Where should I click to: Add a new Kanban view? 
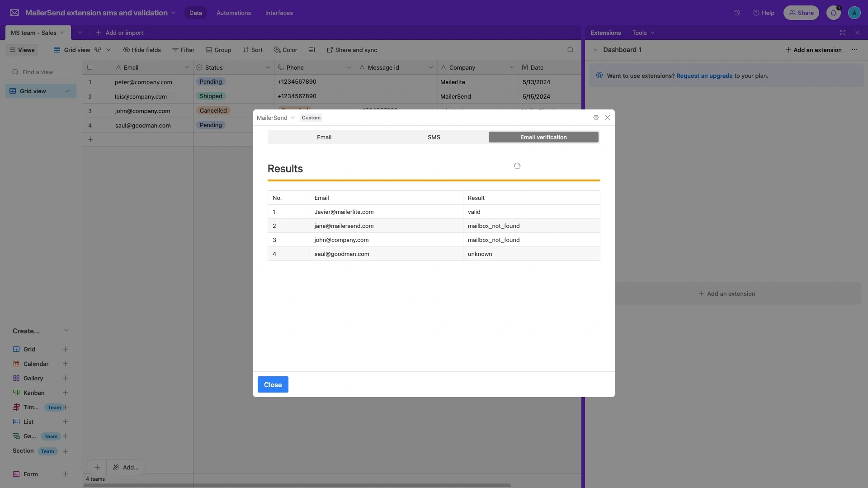point(66,393)
